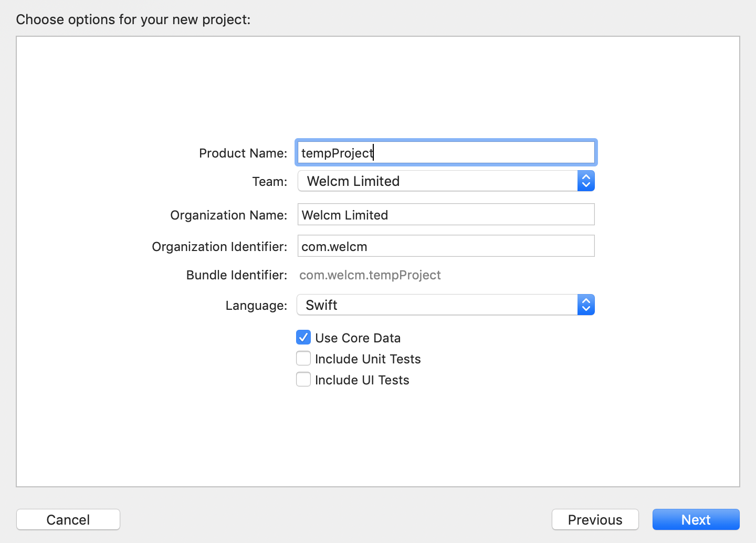
Task: Click the "Language:" label
Action: (256, 306)
